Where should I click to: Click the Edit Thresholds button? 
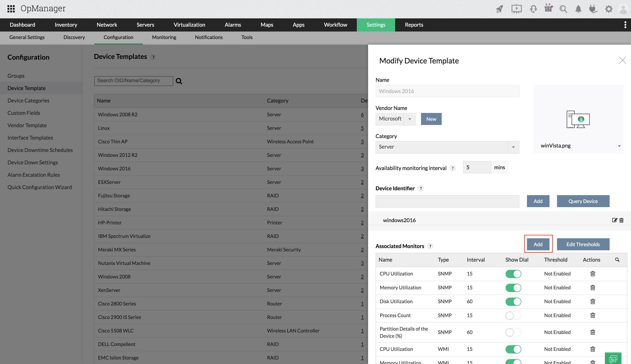coord(583,244)
